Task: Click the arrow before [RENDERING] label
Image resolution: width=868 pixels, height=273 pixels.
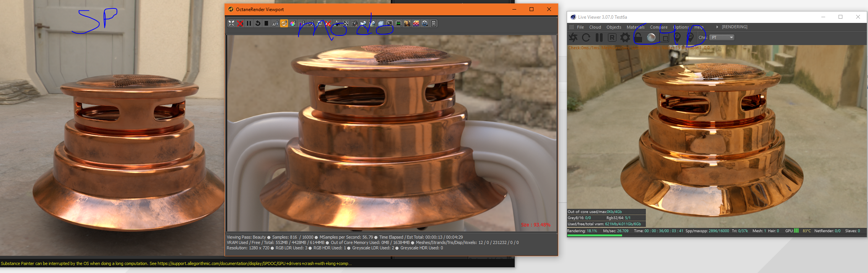Action: (x=717, y=27)
